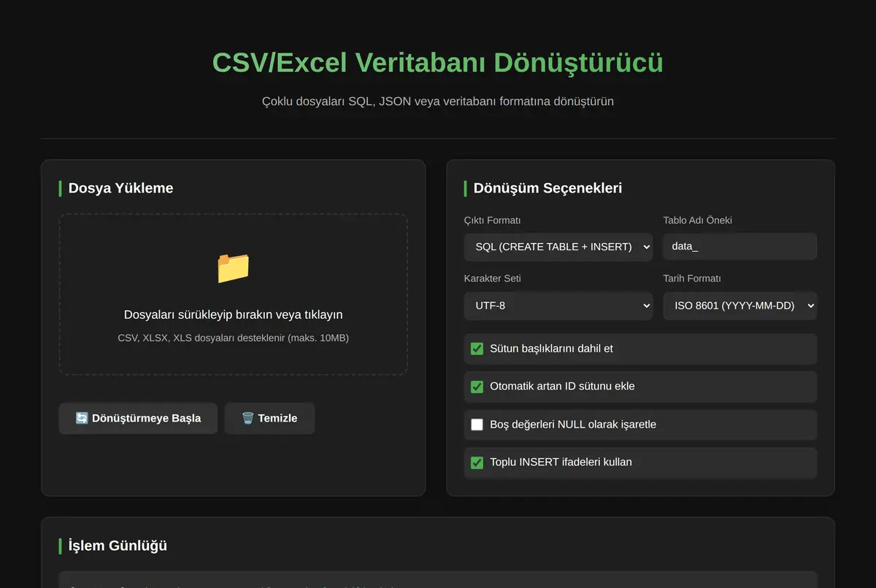
Task: Click the Tablo Adı Öneki input field
Action: (x=739, y=247)
